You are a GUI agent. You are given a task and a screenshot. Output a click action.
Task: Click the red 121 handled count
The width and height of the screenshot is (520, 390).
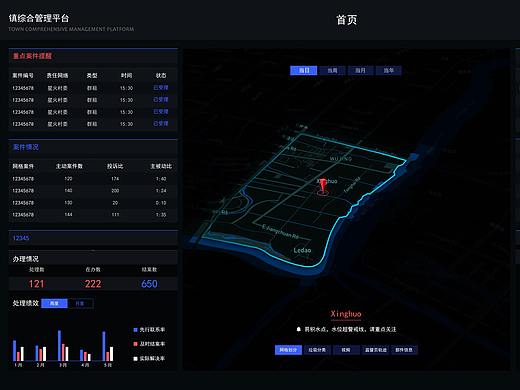[36, 284]
